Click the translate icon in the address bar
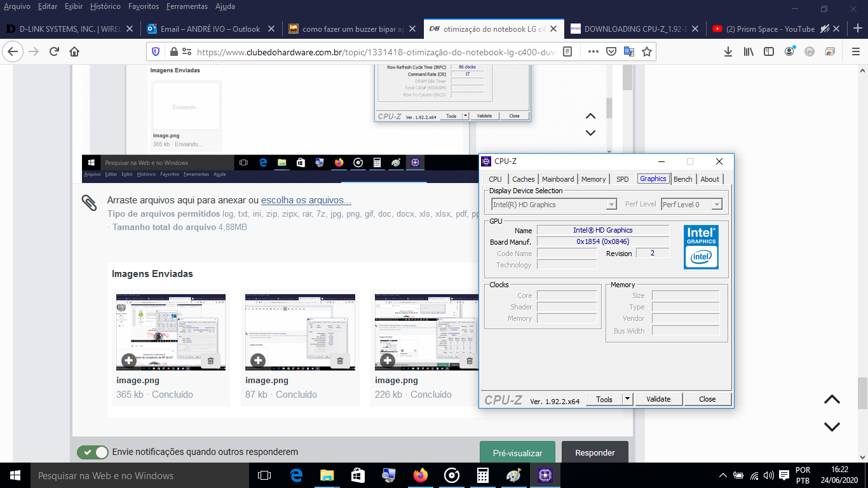The height and width of the screenshot is (488, 868). pos(629,51)
